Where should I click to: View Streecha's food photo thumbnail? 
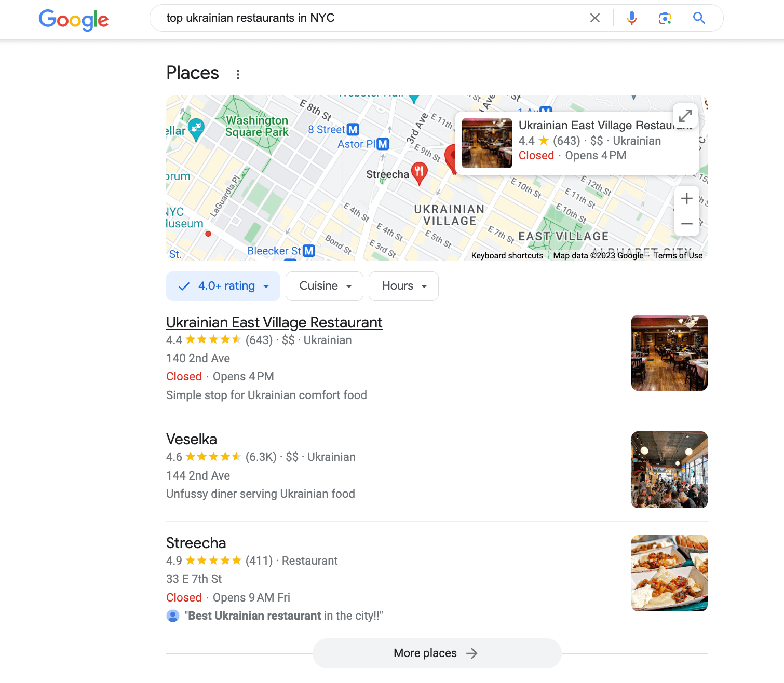click(669, 573)
